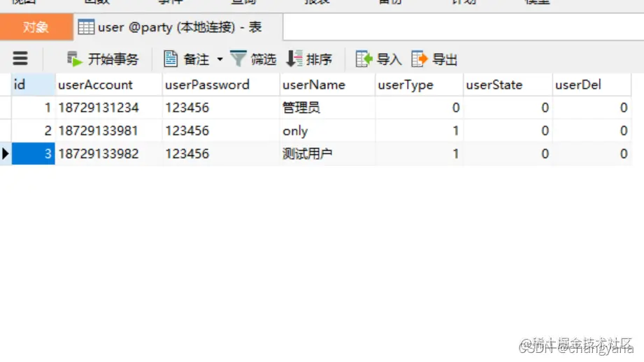Click the Sort (排序) icon
This screenshot has height=362, width=644.
point(294,59)
